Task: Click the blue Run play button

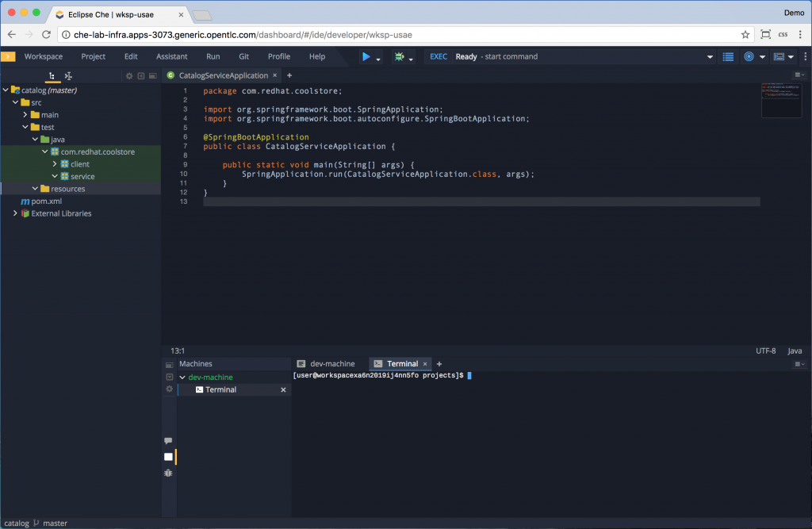Action: (366, 56)
